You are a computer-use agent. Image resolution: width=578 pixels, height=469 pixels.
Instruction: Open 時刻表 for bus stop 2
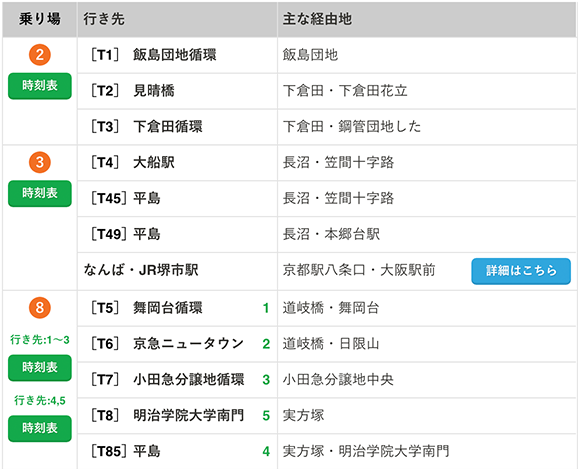pos(40,86)
